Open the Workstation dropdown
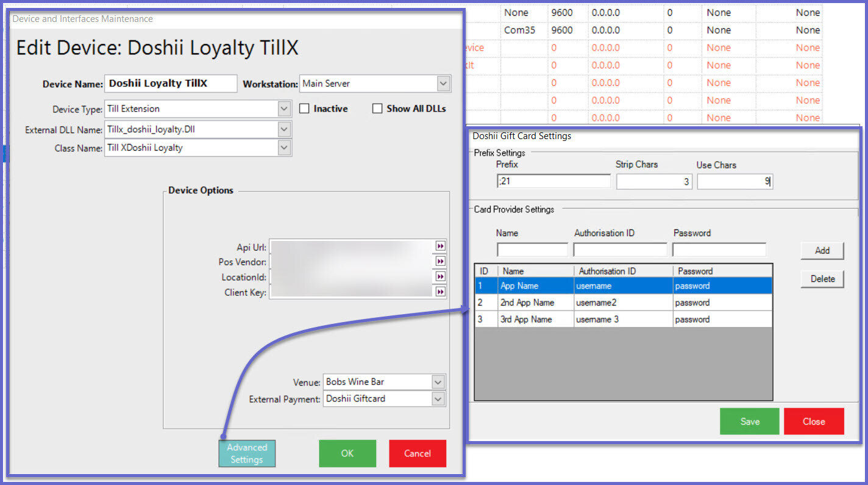This screenshot has width=868, height=485. 444,84
